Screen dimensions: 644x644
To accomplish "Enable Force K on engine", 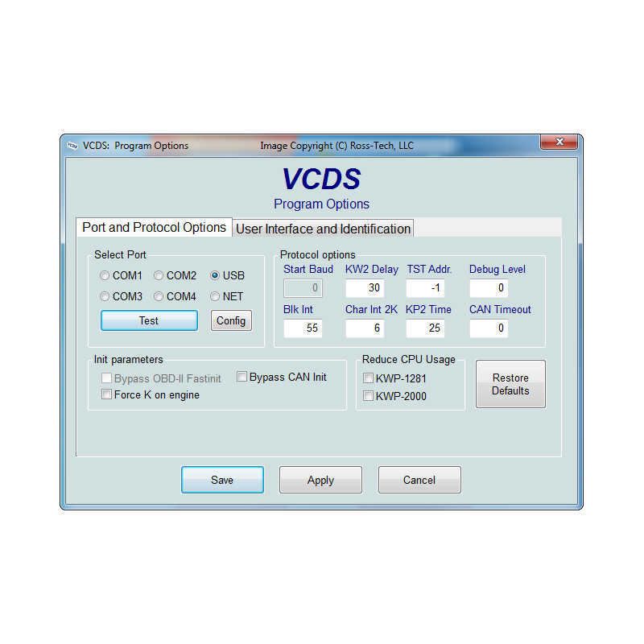I will coord(106,394).
